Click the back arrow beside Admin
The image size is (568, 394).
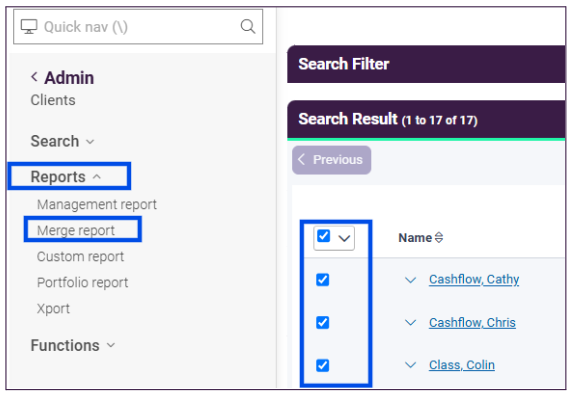(34, 77)
